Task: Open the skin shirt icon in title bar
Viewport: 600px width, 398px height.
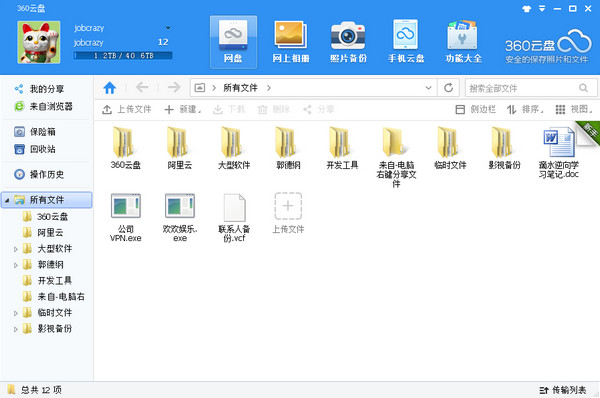Action: [x=527, y=8]
